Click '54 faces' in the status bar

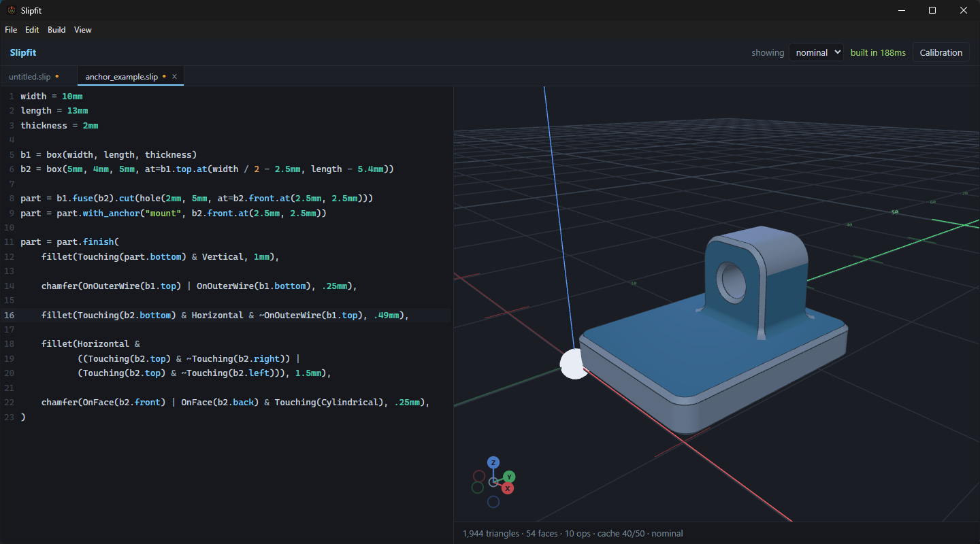click(542, 533)
